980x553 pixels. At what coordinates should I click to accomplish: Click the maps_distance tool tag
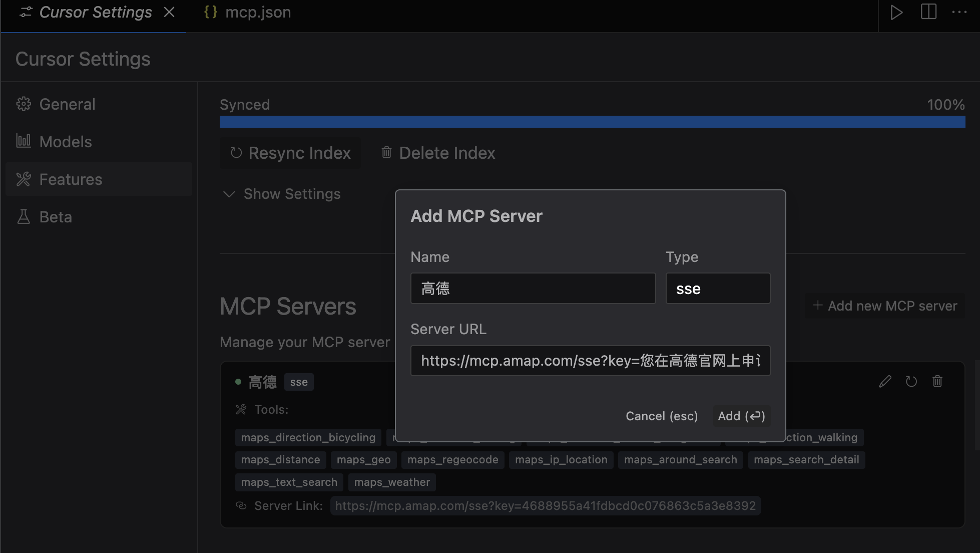281,460
